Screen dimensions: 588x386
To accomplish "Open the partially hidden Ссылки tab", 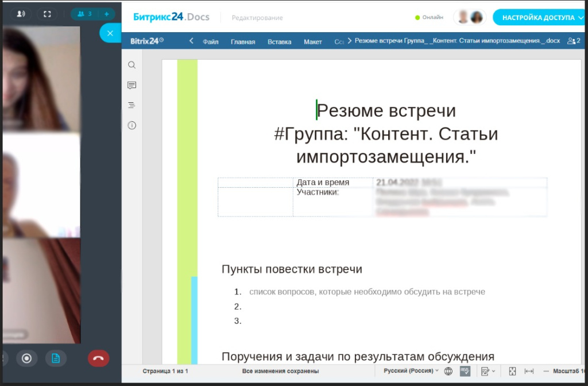I will point(339,41).
